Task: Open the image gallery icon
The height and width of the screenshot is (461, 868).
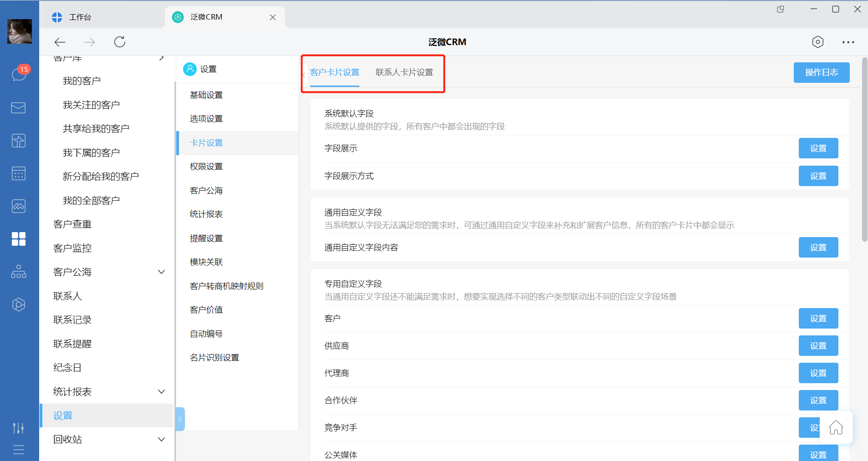Action: (18, 206)
